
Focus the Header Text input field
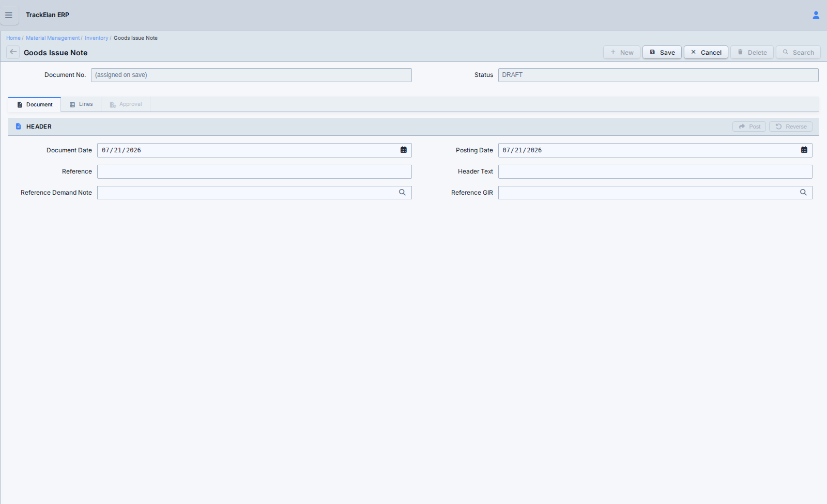click(655, 171)
